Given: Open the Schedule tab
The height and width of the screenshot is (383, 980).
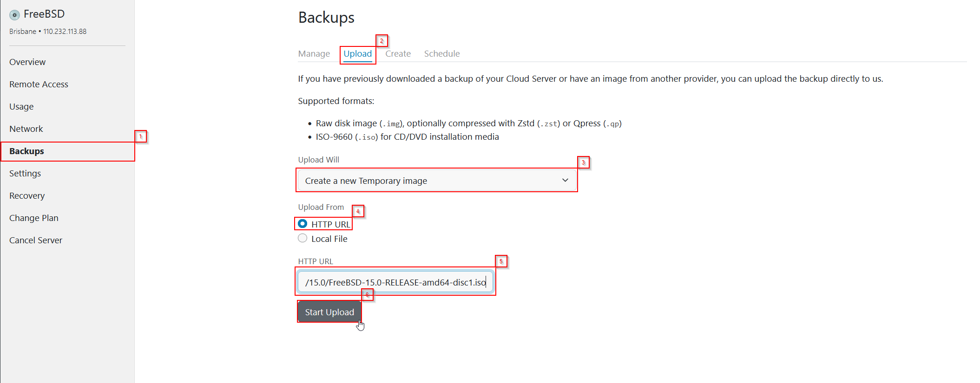Looking at the screenshot, I should [x=442, y=54].
